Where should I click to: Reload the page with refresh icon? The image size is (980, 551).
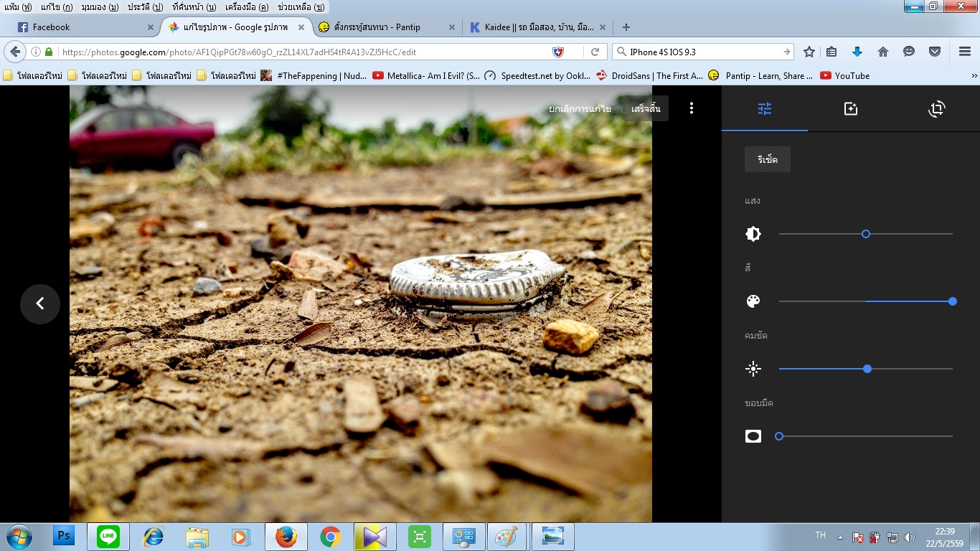pyautogui.click(x=595, y=52)
